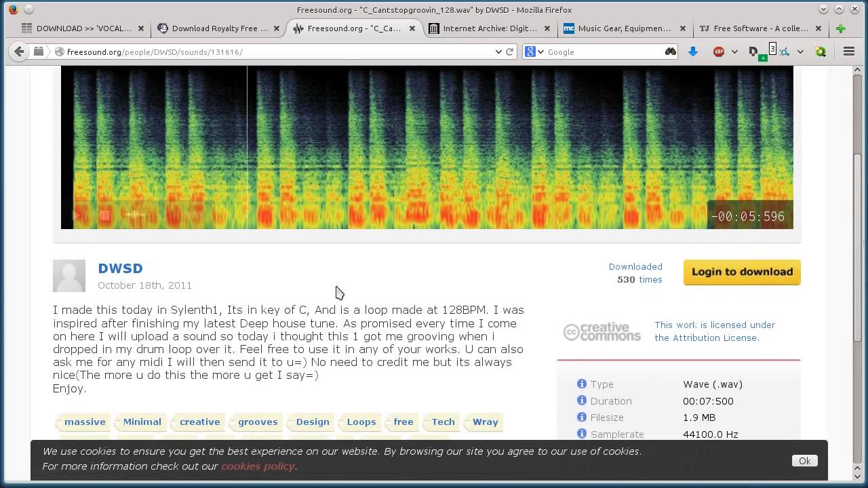The image size is (868, 488).
Task: Close the Internet Archive tab
Action: pyautogui.click(x=547, y=28)
